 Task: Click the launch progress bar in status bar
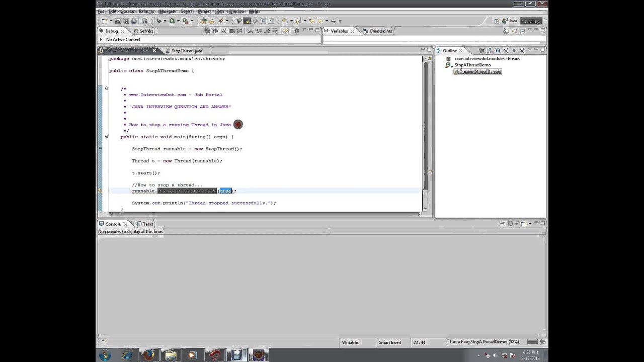(x=532, y=342)
